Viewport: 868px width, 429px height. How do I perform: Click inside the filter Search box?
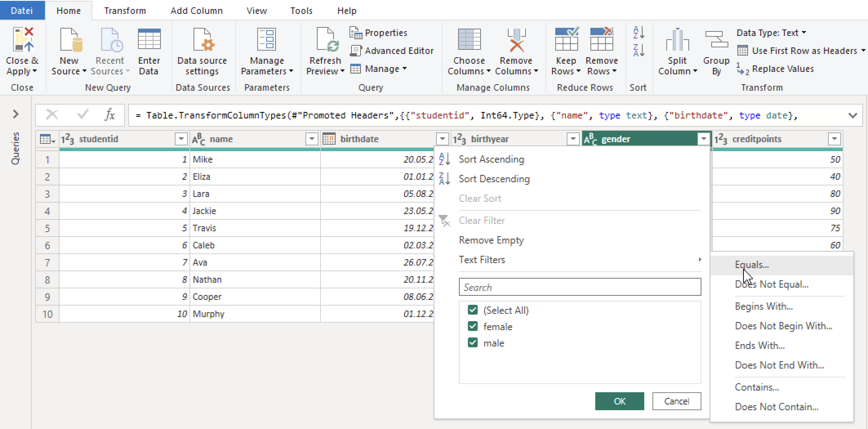point(579,287)
